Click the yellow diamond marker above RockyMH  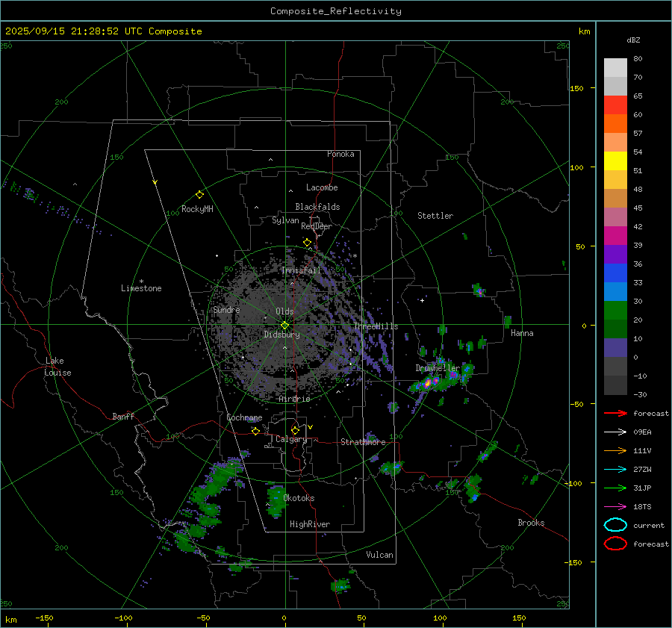point(199,195)
